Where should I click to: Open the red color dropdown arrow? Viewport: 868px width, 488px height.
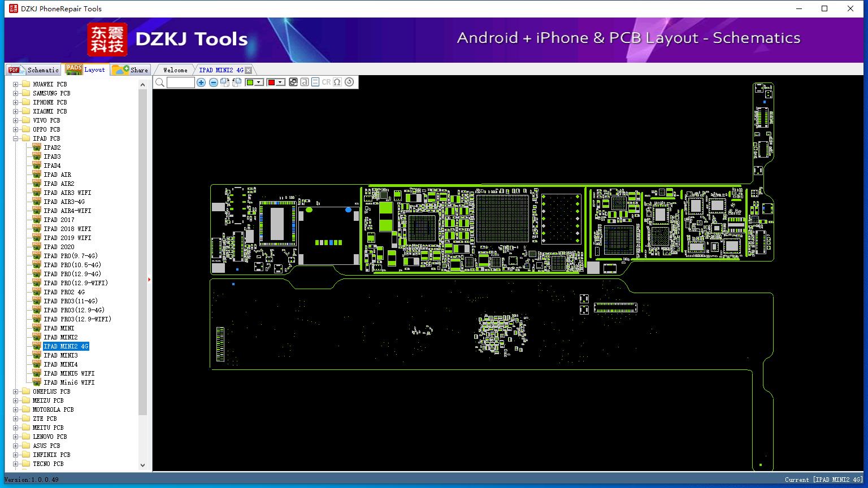point(280,82)
